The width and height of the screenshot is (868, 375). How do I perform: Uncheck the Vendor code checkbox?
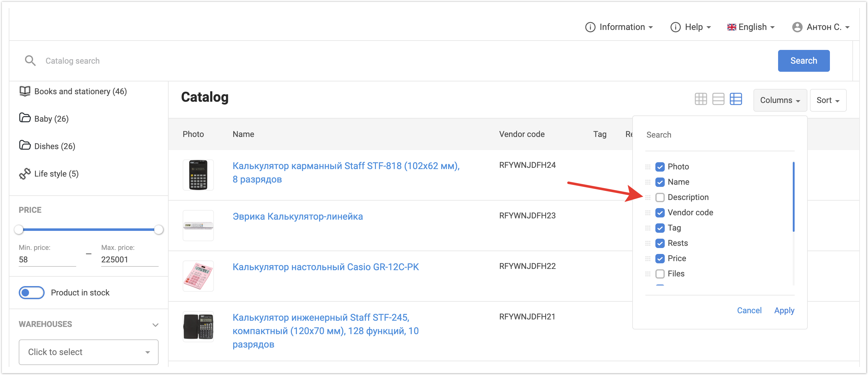pos(660,213)
